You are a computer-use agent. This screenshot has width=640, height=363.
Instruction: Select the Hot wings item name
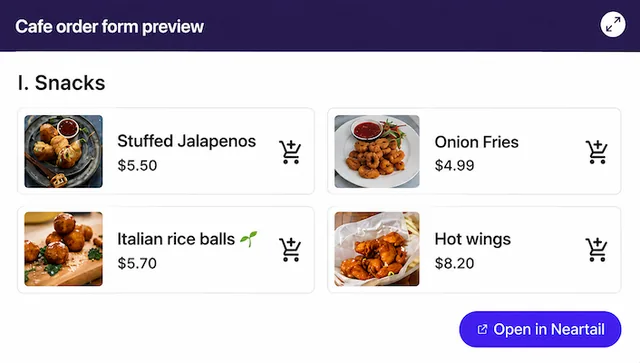pyautogui.click(x=473, y=240)
